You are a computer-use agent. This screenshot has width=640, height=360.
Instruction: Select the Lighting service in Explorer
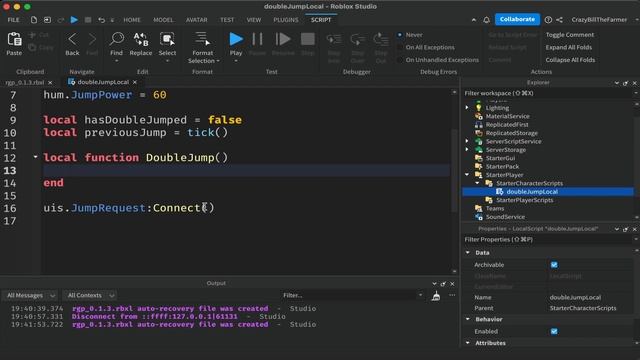click(x=497, y=108)
